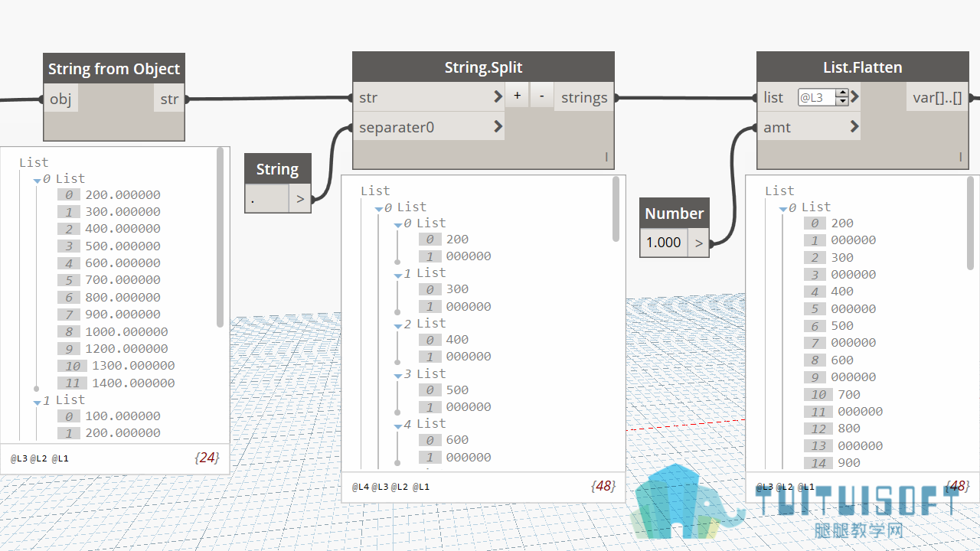Click the strings output port
Screen dimensions: 980x551
click(584, 97)
